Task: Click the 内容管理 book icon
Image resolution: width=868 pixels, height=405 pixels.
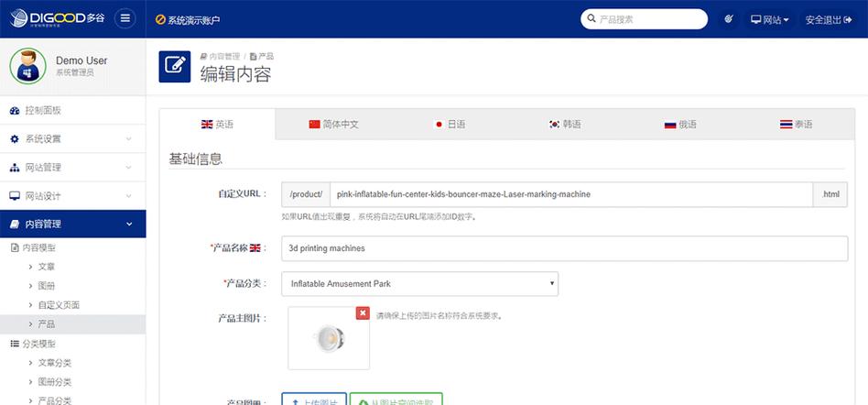Action: pyautogui.click(x=15, y=224)
